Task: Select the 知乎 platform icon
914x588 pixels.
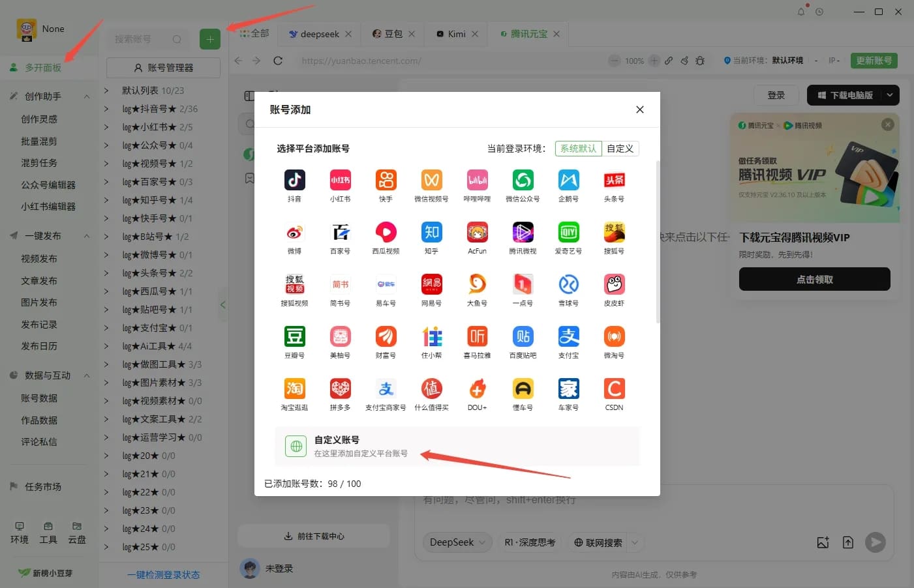Action: pos(431,232)
